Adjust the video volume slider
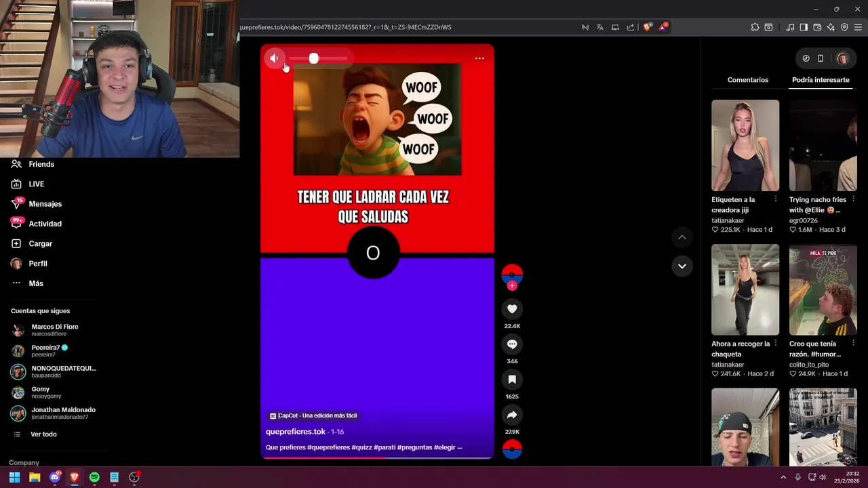 point(317,58)
